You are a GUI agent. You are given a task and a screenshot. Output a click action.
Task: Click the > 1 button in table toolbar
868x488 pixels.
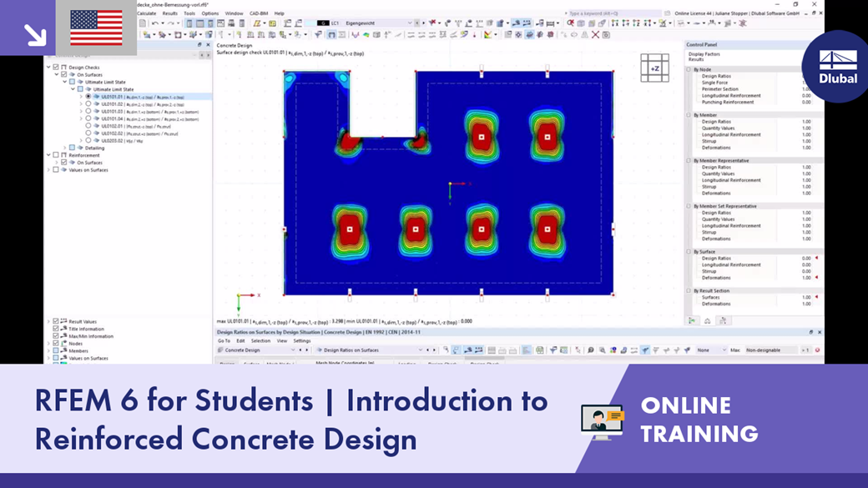[x=805, y=350]
